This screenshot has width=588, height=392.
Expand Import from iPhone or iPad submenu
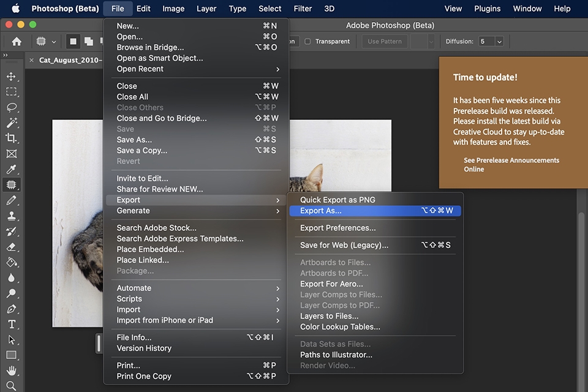pos(196,320)
